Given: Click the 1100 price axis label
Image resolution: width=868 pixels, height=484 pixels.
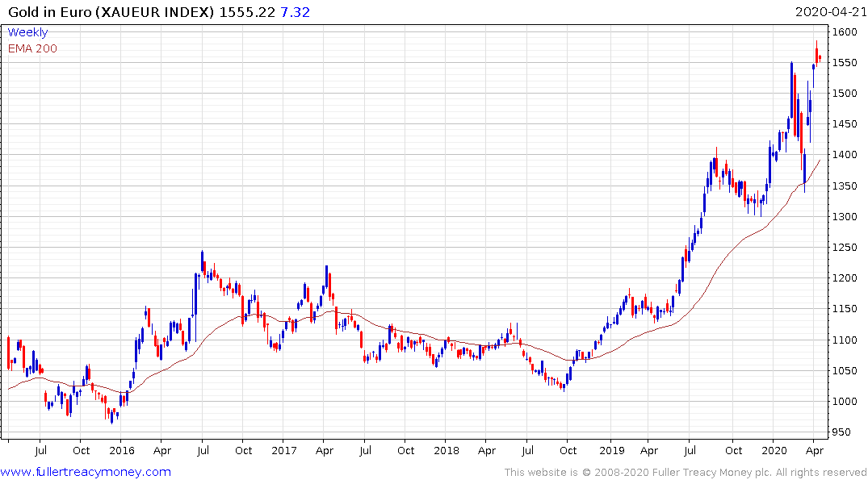Looking at the screenshot, I should 845,340.
